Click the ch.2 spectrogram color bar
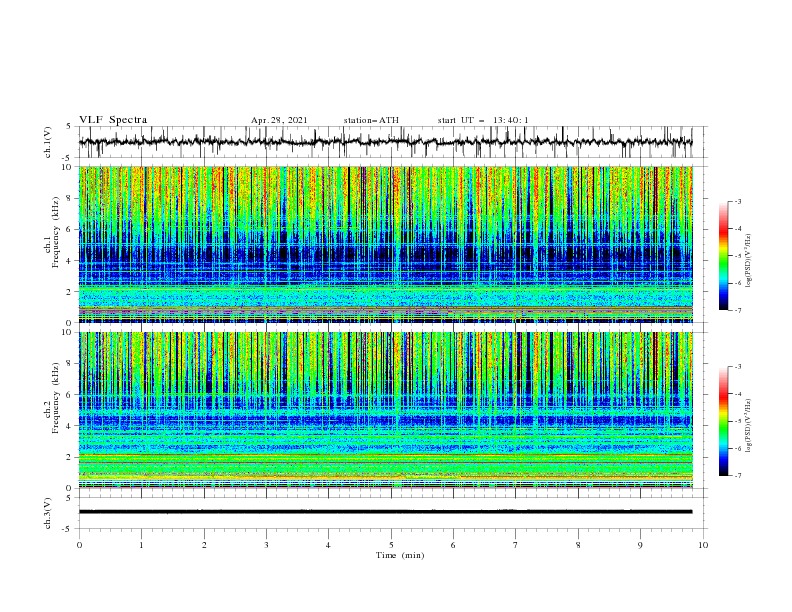 tap(723, 421)
